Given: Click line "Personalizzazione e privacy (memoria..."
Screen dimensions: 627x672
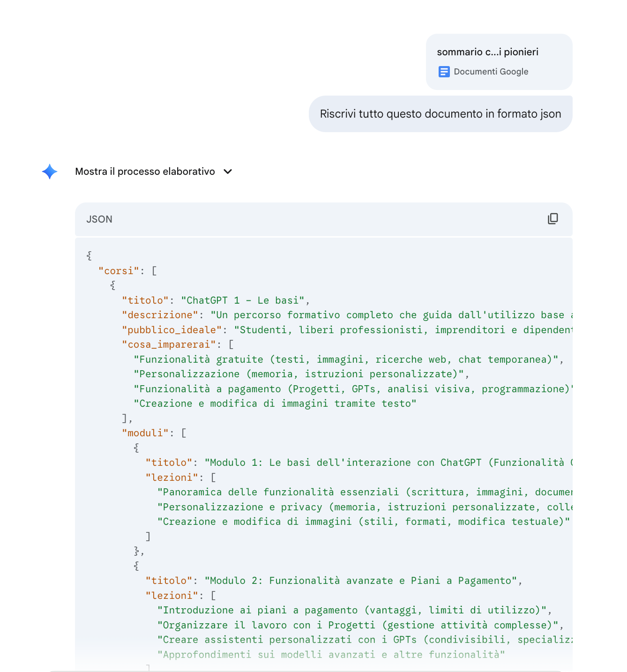Looking at the screenshot, I should [x=365, y=507].
